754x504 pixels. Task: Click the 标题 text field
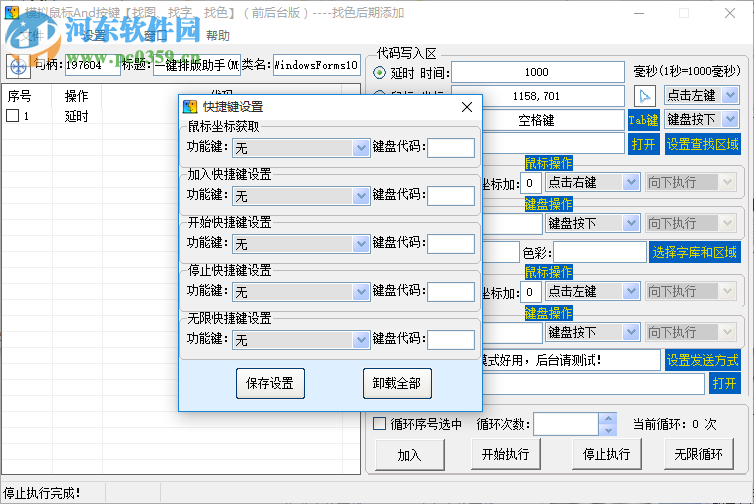coord(197,65)
